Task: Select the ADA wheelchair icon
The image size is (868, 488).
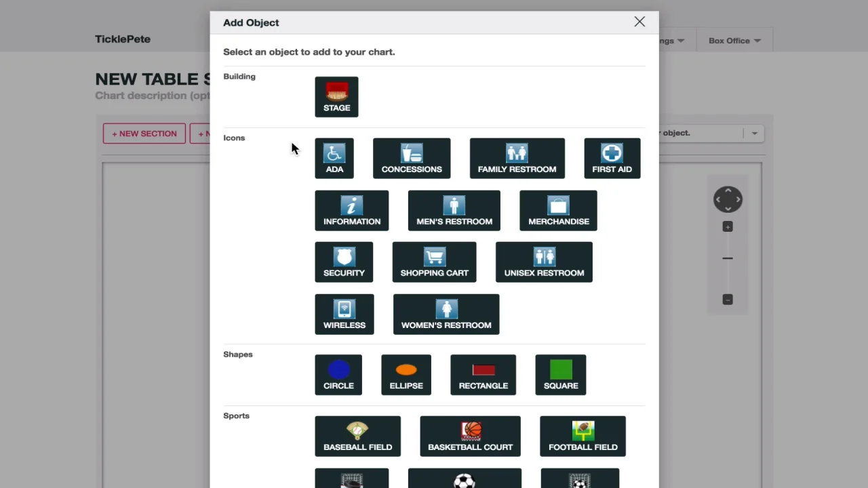Action: (334, 159)
